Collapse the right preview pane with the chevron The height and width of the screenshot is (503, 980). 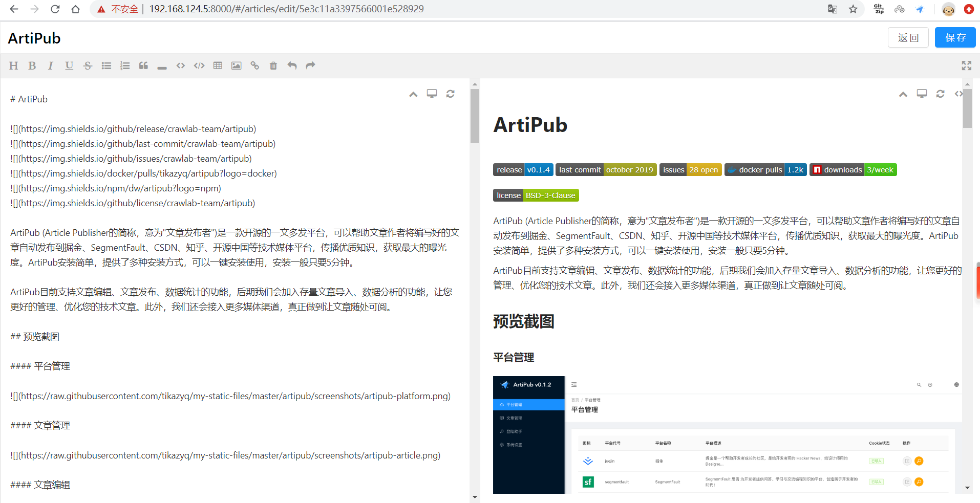tap(903, 94)
